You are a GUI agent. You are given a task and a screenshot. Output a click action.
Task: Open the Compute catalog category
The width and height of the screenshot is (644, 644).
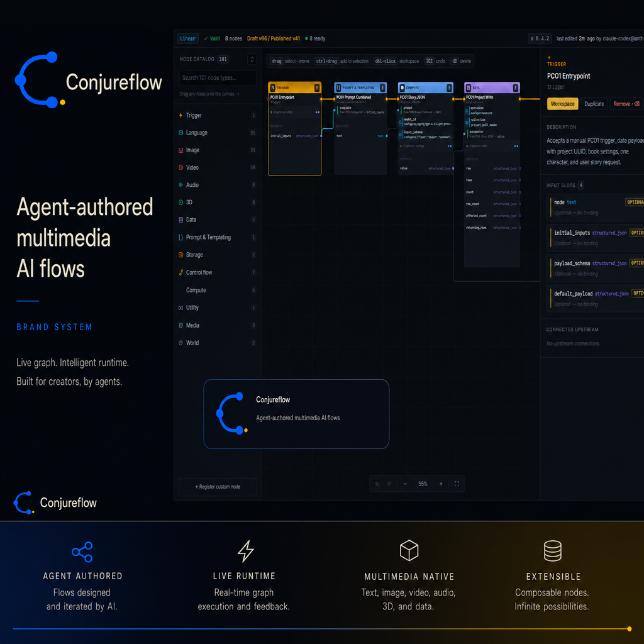click(x=218, y=291)
